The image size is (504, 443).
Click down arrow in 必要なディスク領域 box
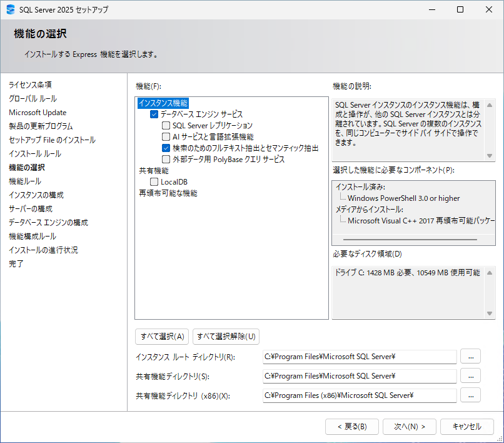(x=490, y=313)
